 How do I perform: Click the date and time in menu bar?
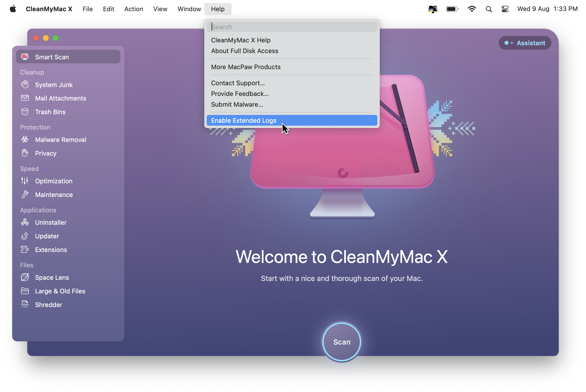pos(547,9)
